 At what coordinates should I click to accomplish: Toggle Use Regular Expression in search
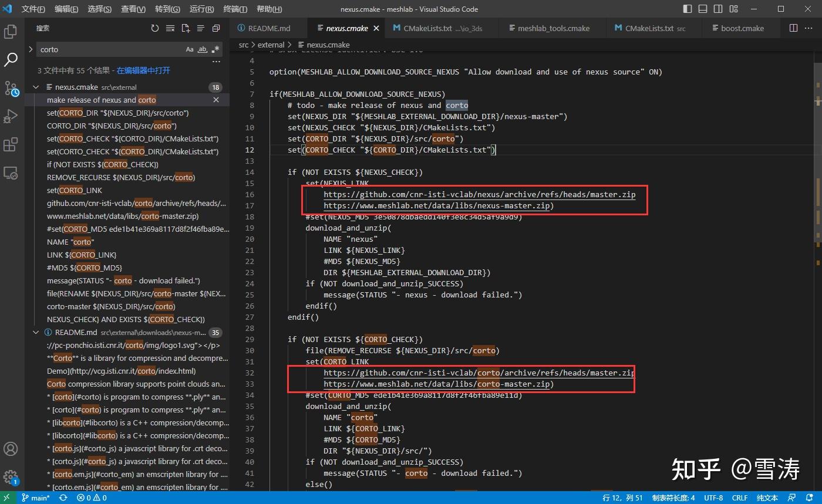point(215,49)
